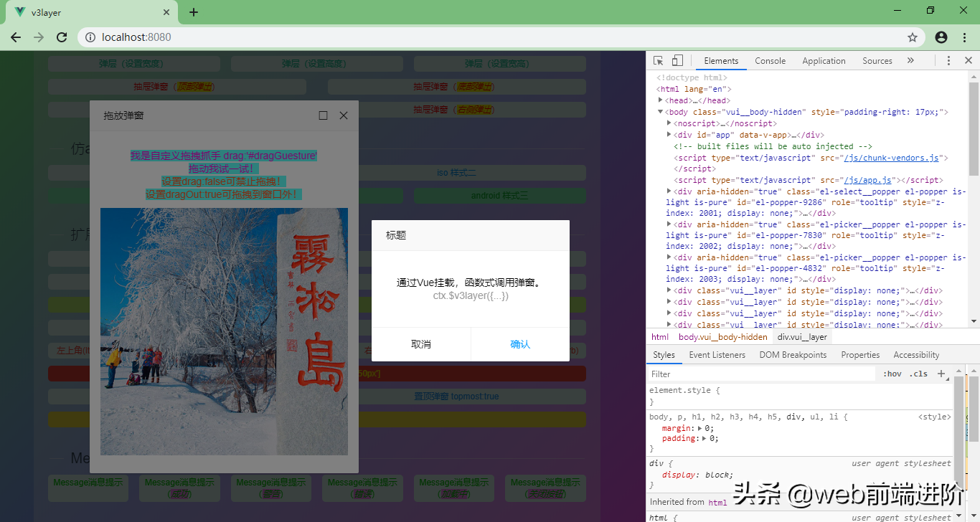The image size is (980, 522).
Task: Click 取消 in the 标题 dialog
Action: pos(421,344)
